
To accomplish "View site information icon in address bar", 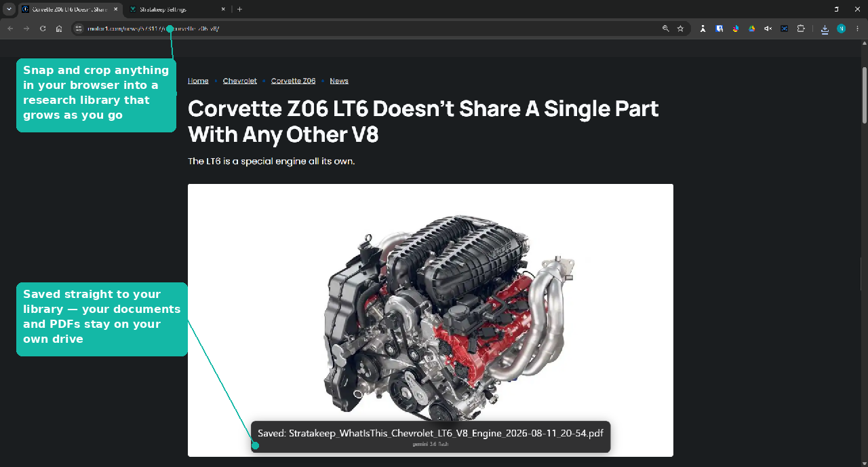I will pos(79,29).
